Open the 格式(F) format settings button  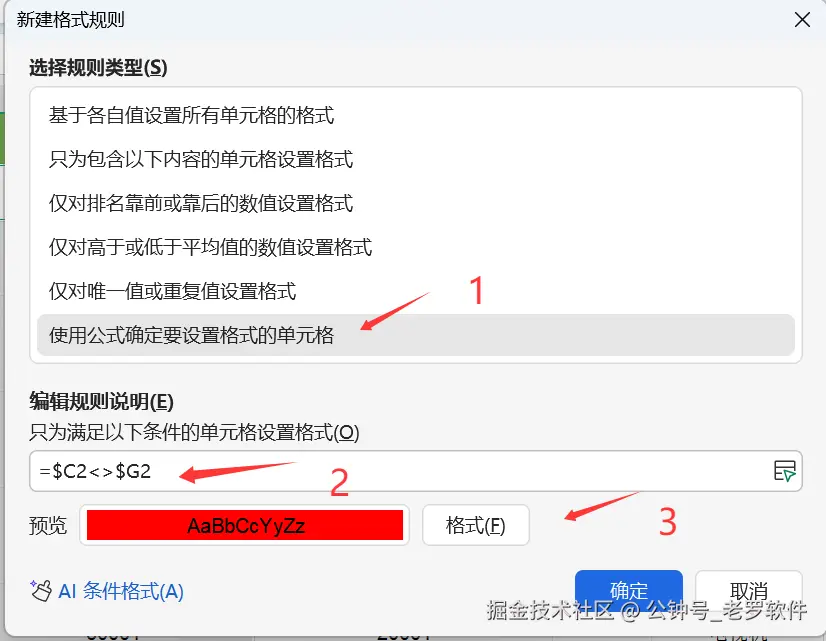(x=476, y=525)
